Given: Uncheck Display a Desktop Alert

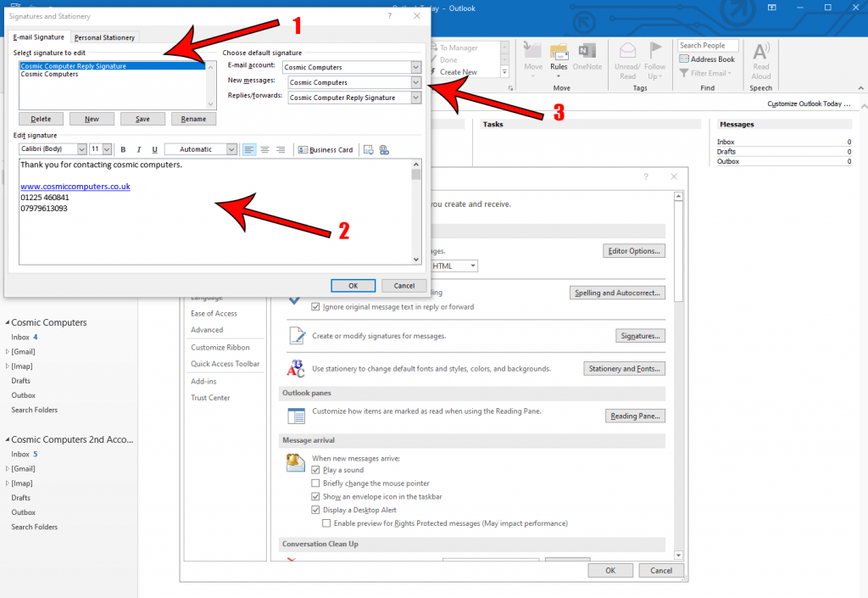Looking at the screenshot, I should point(316,510).
